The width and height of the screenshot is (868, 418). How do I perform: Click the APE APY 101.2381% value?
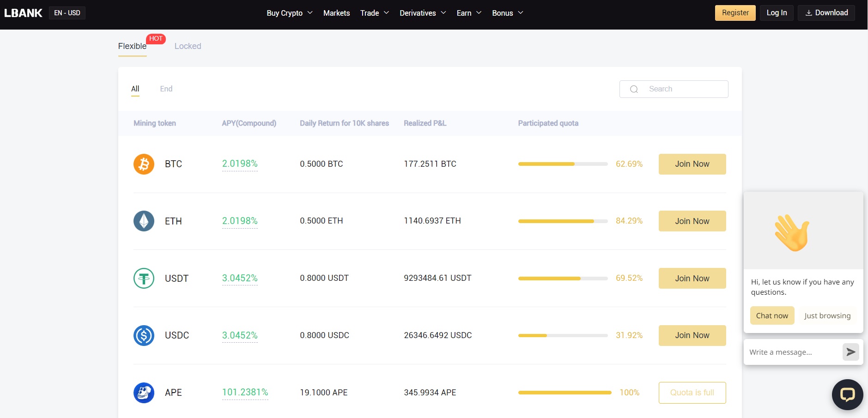pos(245,392)
